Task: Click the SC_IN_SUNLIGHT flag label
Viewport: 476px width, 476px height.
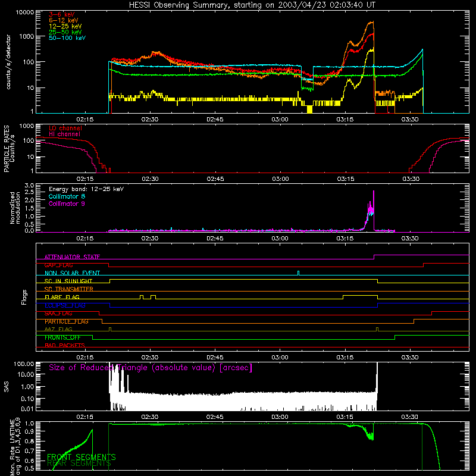Action: 68,281
